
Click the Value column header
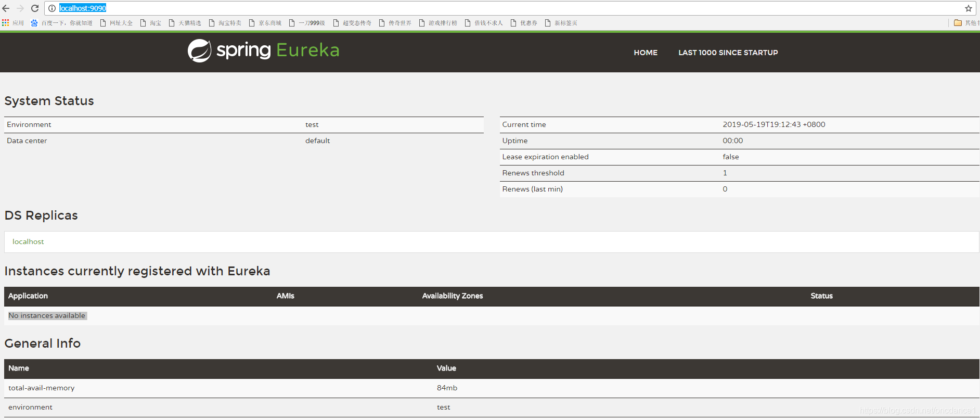tap(446, 368)
